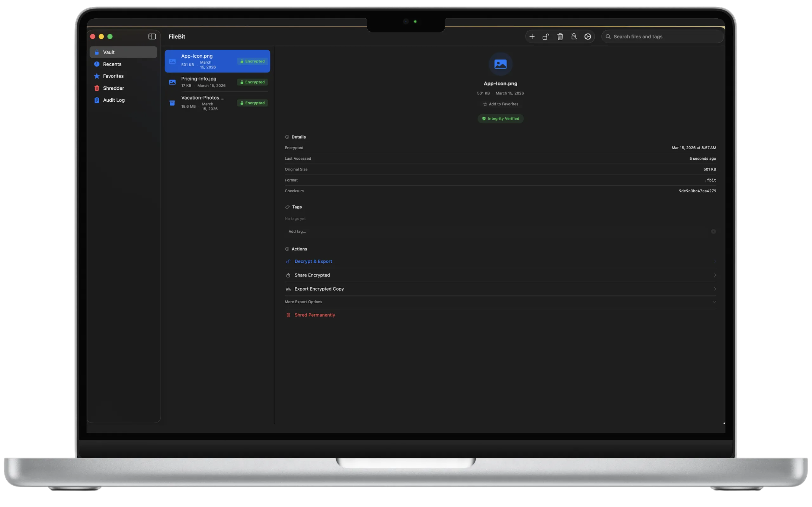Switch to Recents in the sidebar
Viewport: 812px width, 507px height.
112,64
